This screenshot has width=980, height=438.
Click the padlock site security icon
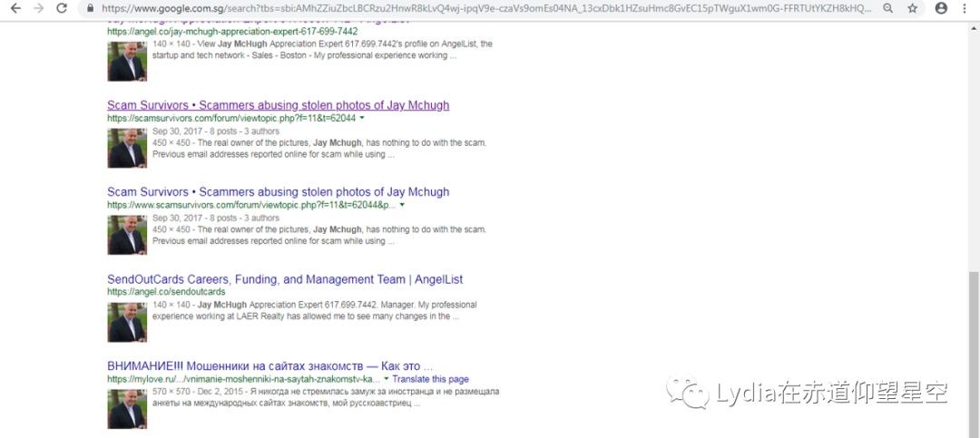91,8
